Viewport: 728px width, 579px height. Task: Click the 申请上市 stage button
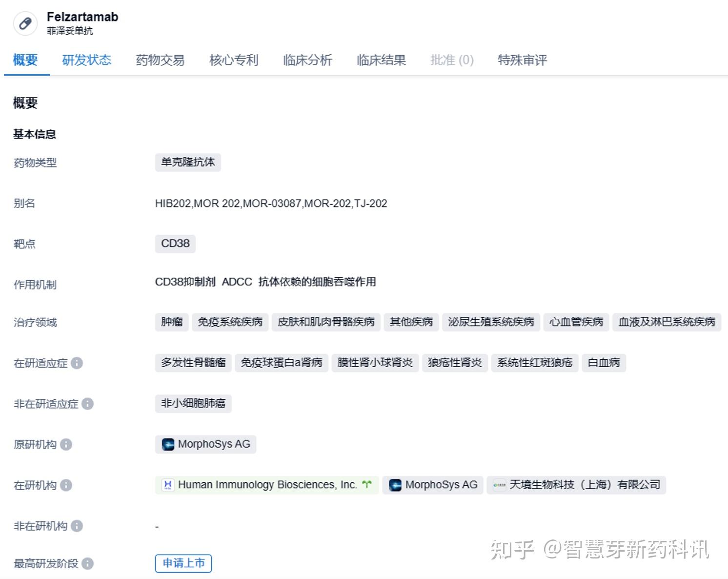[x=183, y=563]
